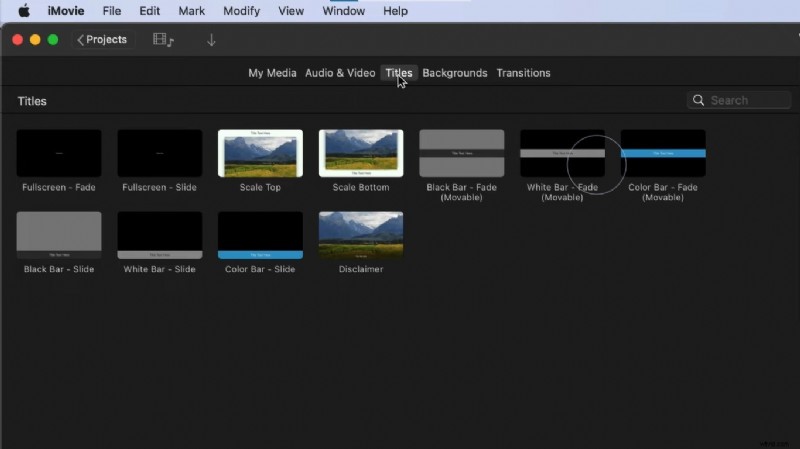Select the Fullscreen - Fade title
The image size is (800, 449).
click(x=59, y=153)
